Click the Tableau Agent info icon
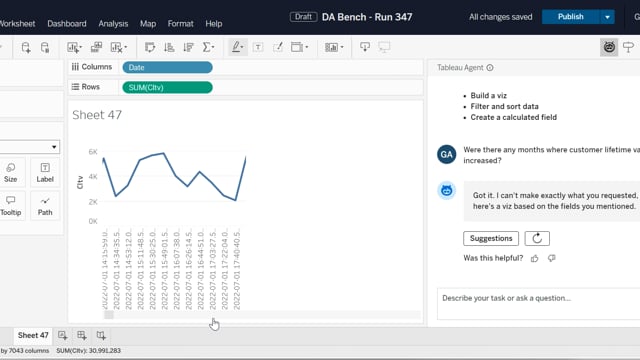Viewport: 640px width, 360px height. [x=490, y=68]
